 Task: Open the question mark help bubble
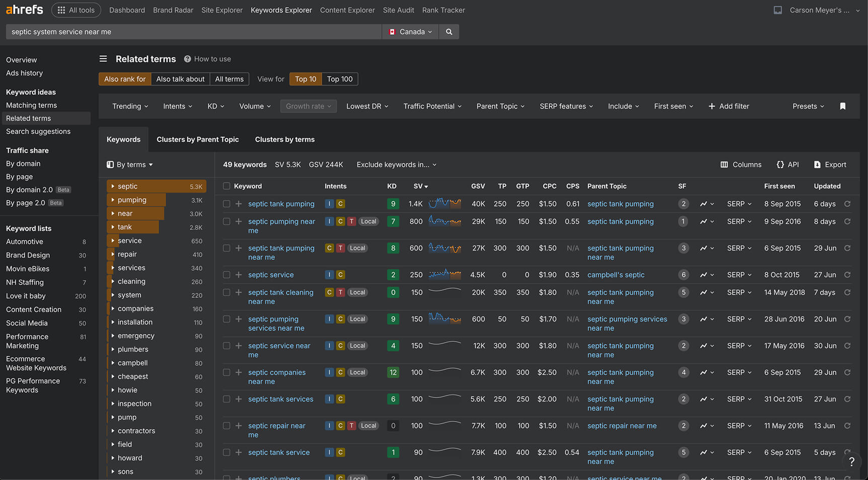(x=851, y=461)
